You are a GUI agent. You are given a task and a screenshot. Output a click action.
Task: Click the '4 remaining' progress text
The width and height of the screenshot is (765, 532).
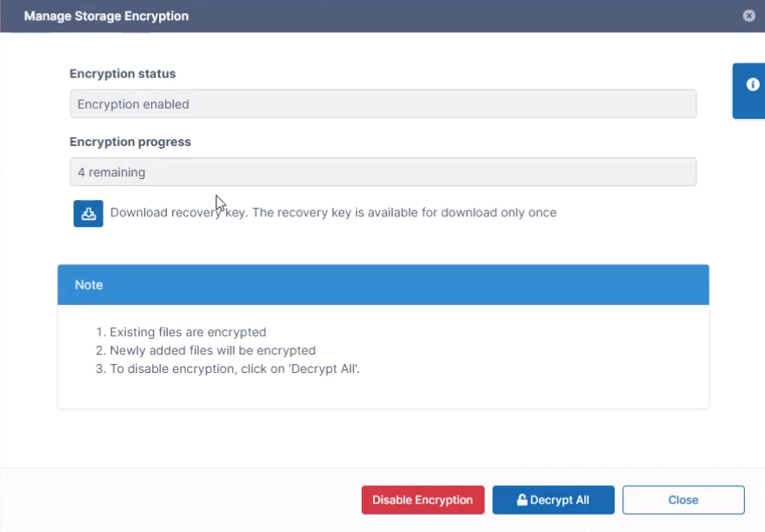(111, 172)
